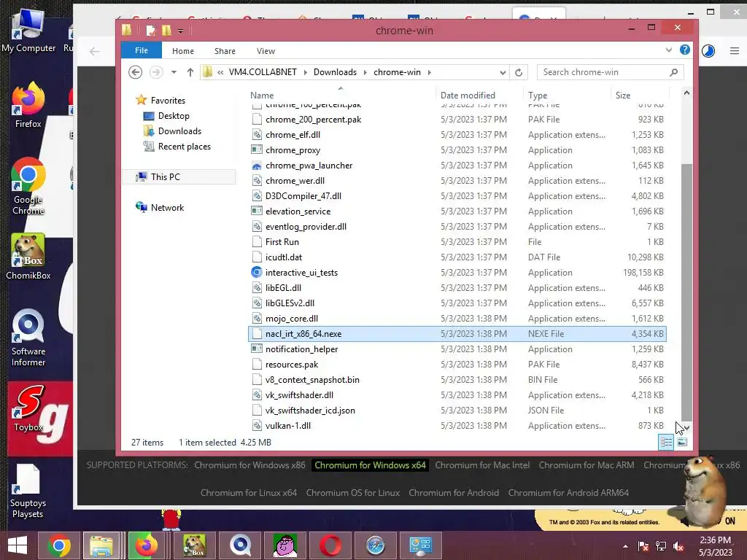Refresh the chrome-win folder
Screen dimensions: 747x560
(x=519, y=72)
